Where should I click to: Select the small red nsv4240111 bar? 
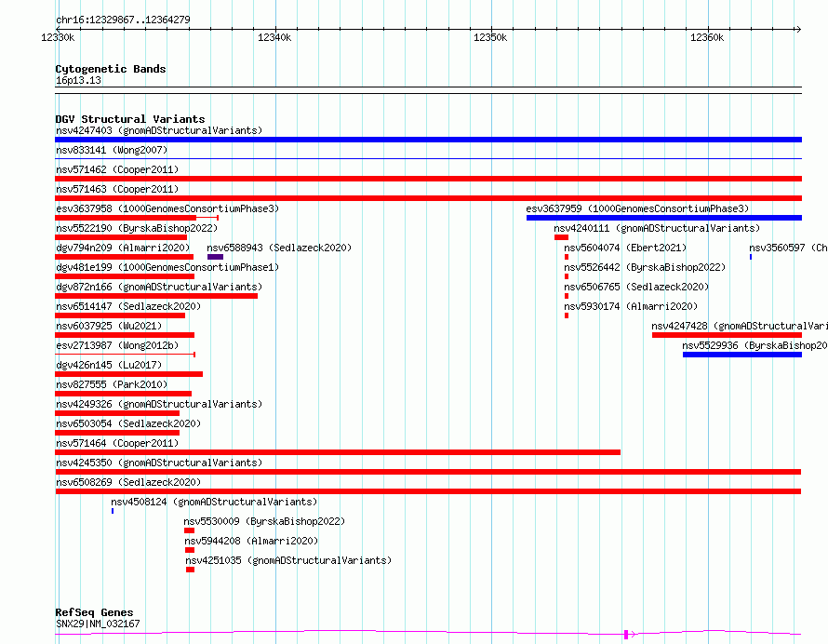(x=561, y=237)
